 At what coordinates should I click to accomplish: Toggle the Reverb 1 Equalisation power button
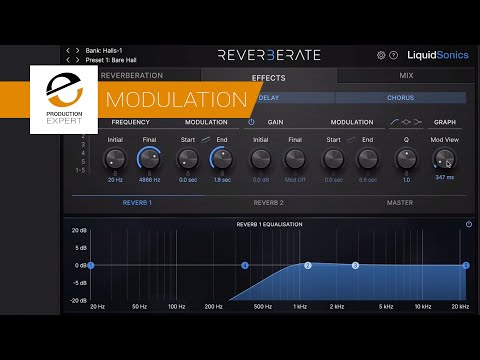coord(469,224)
